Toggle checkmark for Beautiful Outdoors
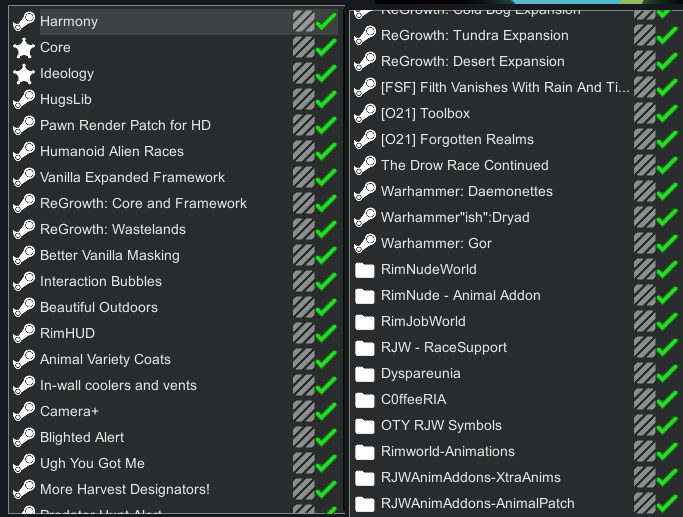 click(x=326, y=307)
